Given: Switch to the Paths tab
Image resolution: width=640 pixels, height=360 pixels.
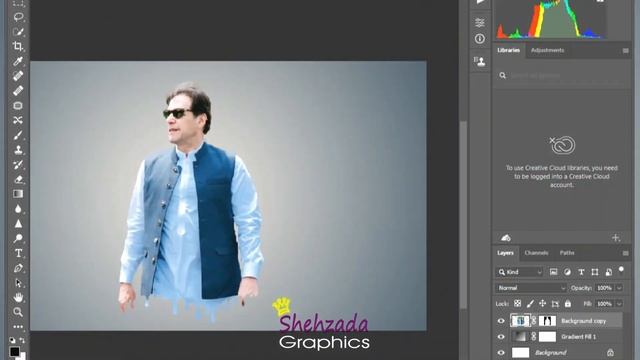Looking at the screenshot, I should (567, 253).
